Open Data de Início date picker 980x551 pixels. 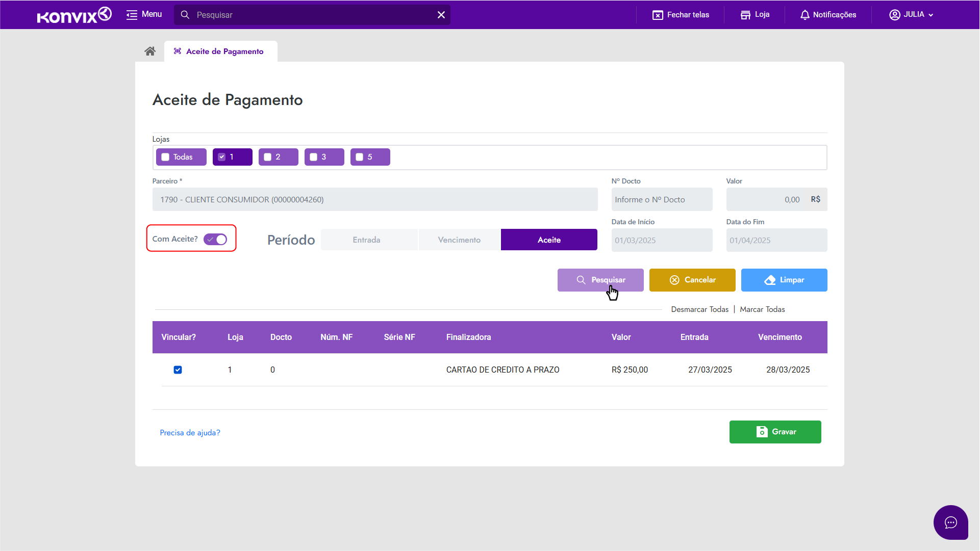pyautogui.click(x=661, y=240)
